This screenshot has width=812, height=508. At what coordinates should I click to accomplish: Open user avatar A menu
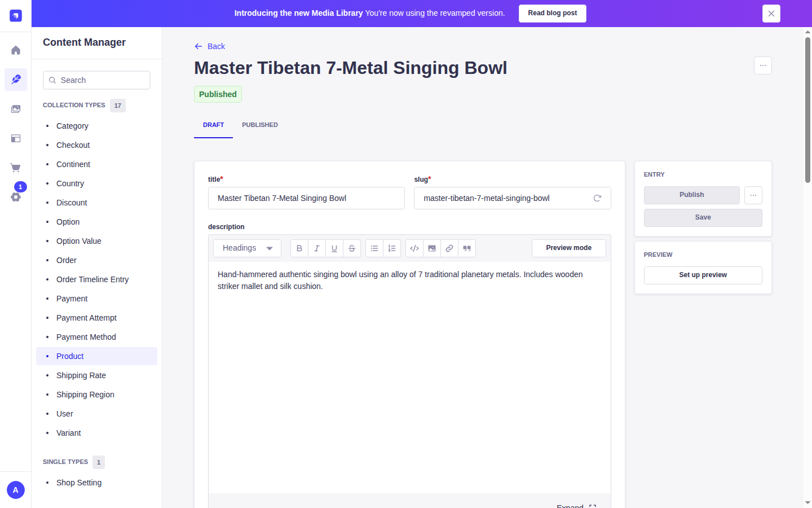[16, 490]
